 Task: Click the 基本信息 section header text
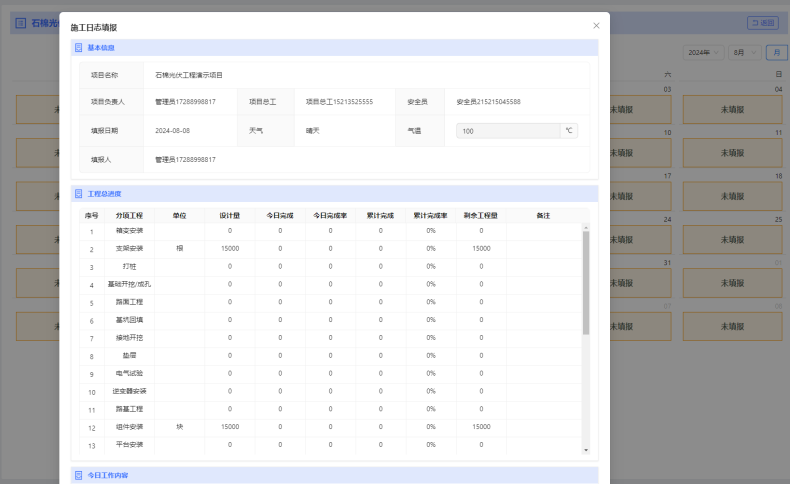(x=101, y=48)
